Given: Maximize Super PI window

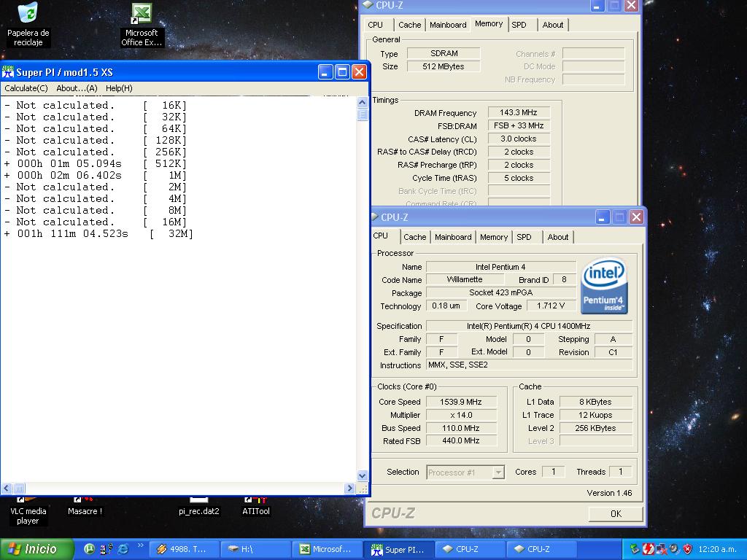Looking at the screenshot, I should pos(342,72).
